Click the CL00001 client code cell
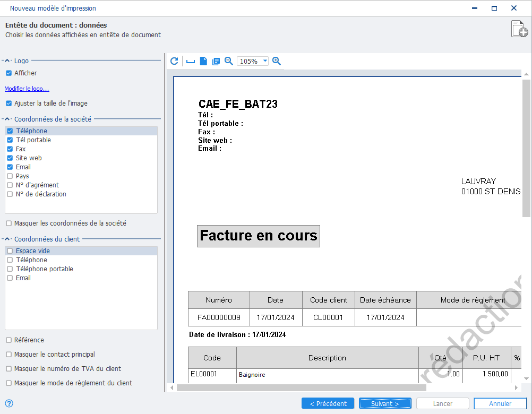 tap(329, 318)
